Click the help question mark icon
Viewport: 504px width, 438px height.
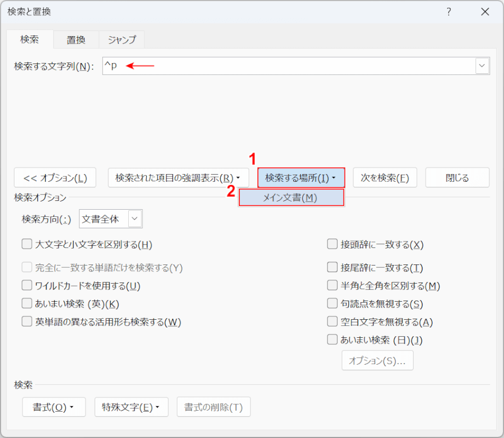pos(449,12)
